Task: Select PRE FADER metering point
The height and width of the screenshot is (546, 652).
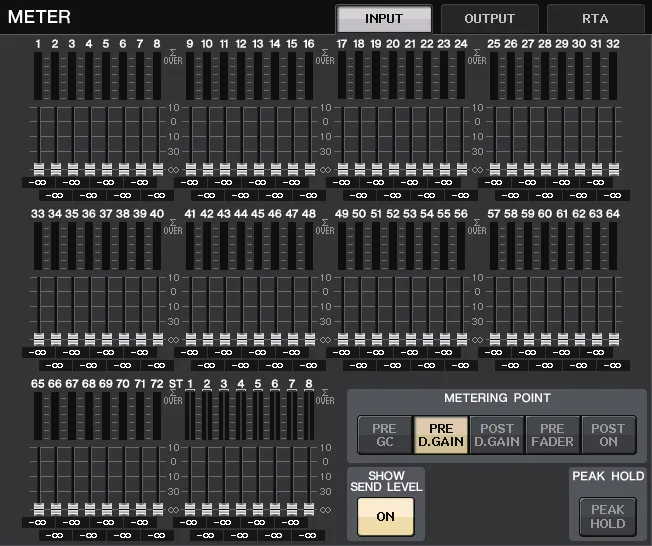Action: (553, 435)
